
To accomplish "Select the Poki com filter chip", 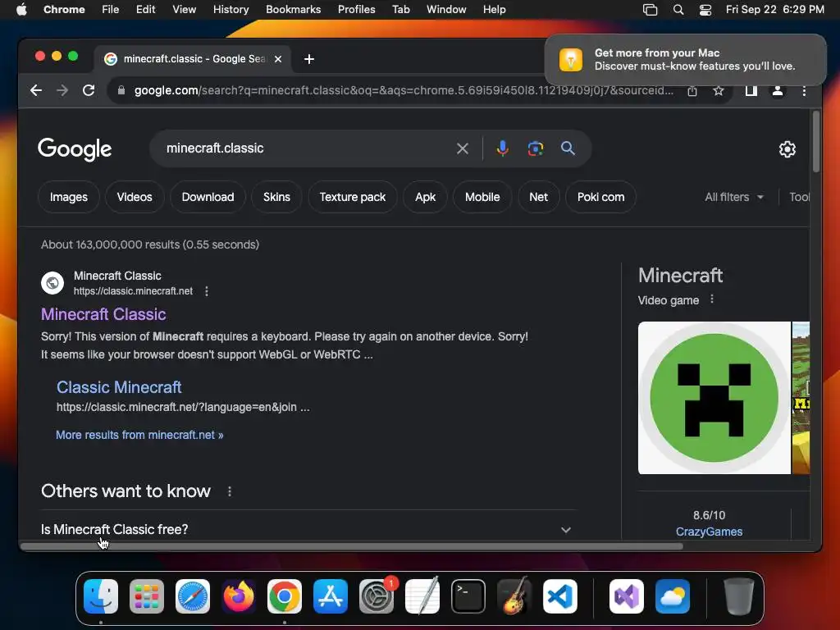I will click(600, 197).
